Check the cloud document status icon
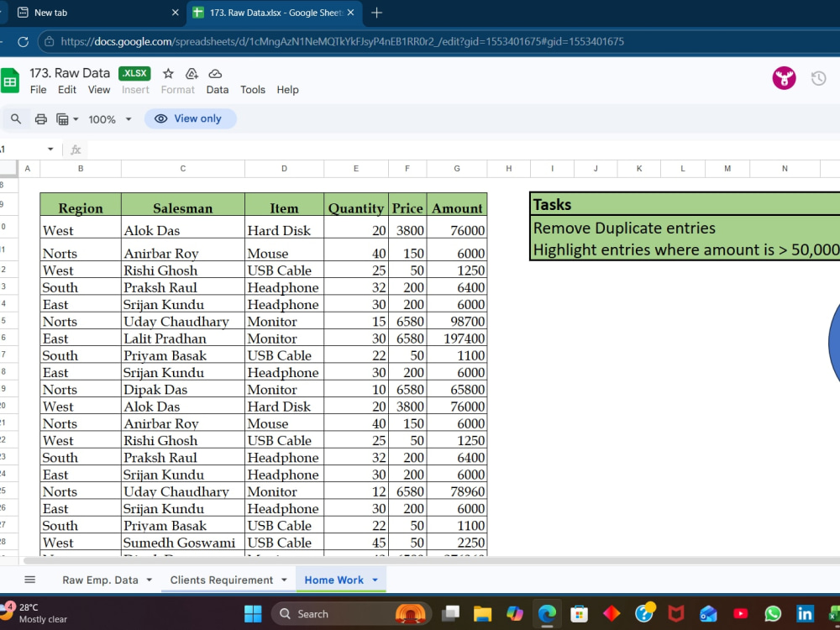The width and height of the screenshot is (840, 630). click(x=215, y=73)
